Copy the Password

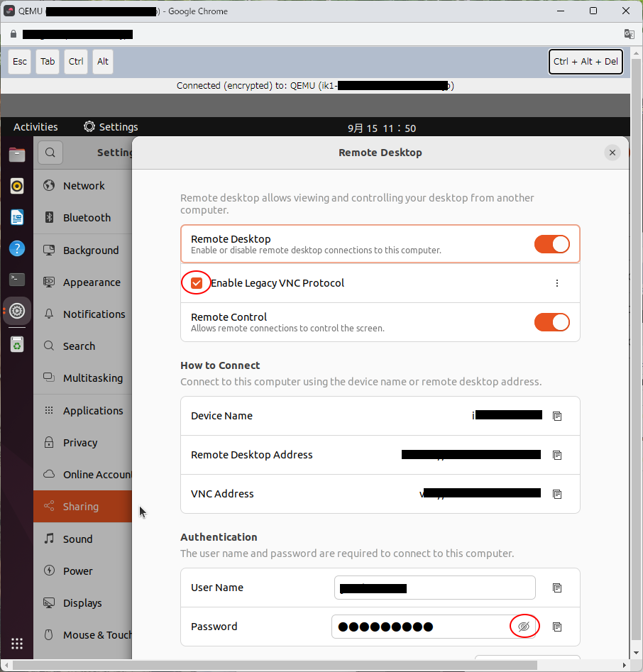click(557, 627)
